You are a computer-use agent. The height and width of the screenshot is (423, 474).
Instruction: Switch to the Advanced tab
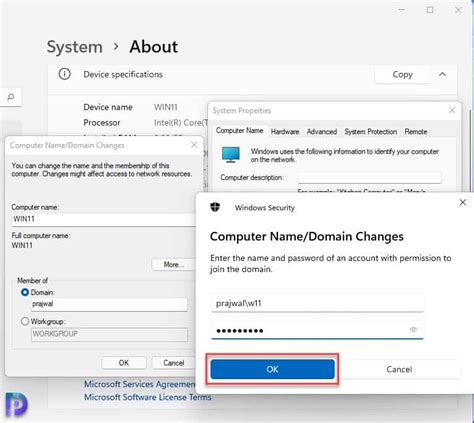tap(322, 132)
